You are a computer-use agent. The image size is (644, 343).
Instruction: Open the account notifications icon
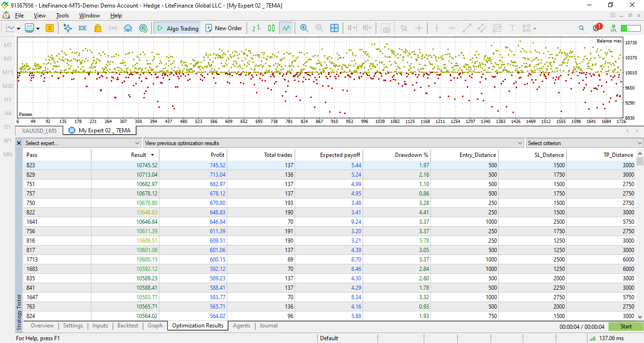click(x=597, y=28)
